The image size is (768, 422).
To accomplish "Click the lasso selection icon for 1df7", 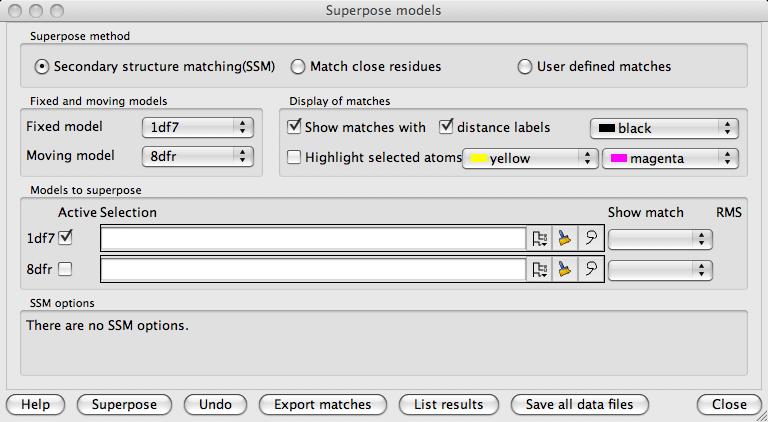I will (x=591, y=238).
